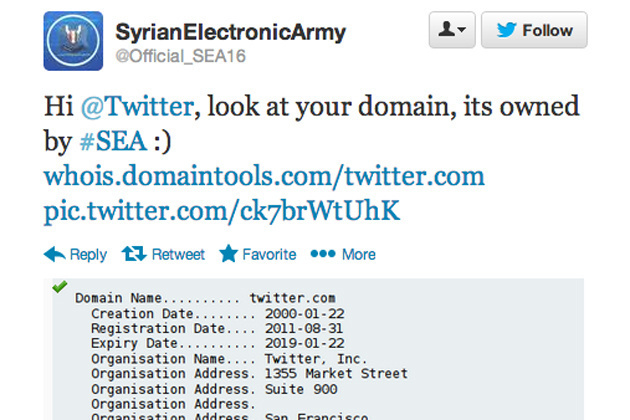Image resolution: width=630 pixels, height=420 pixels.
Task: Open the SyrianElectronicArmy display name
Action: pos(230,32)
